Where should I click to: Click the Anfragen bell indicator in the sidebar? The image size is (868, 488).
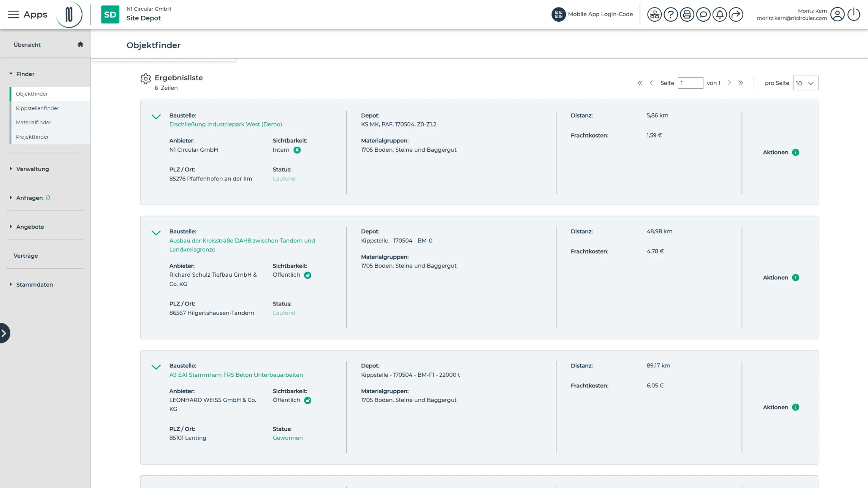48,198
